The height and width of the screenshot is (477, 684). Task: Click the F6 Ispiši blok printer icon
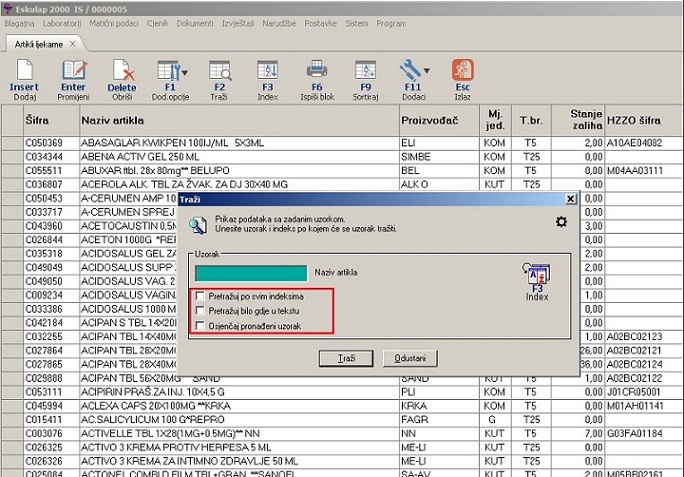(x=317, y=71)
